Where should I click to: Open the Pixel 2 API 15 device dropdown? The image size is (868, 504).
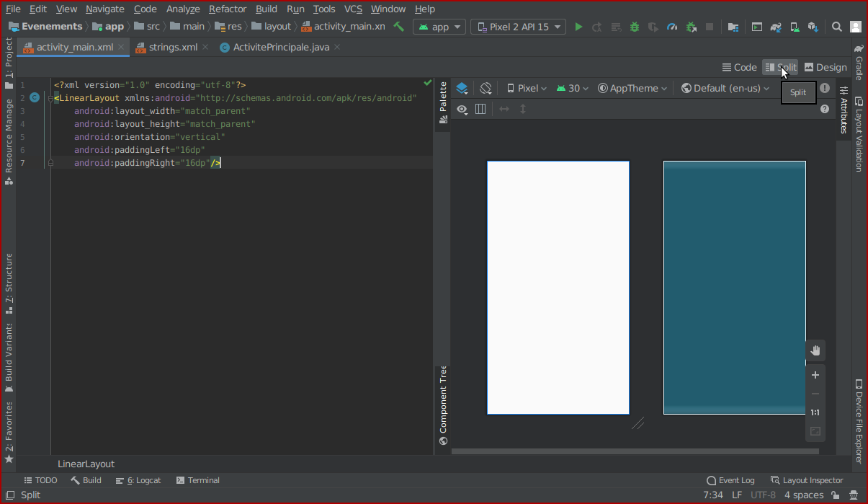click(x=518, y=27)
